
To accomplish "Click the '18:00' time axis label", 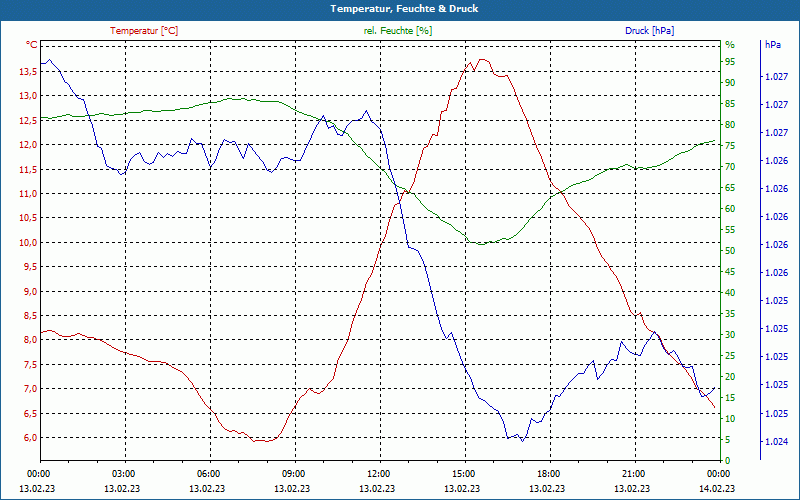I will tap(547, 474).
